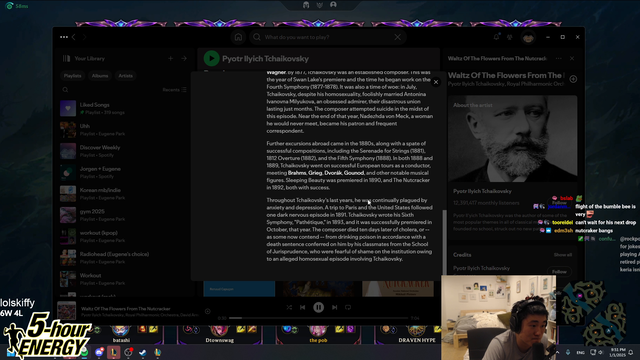Toggle shuffle playback
The height and width of the screenshot is (360, 640).
point(289,307)
